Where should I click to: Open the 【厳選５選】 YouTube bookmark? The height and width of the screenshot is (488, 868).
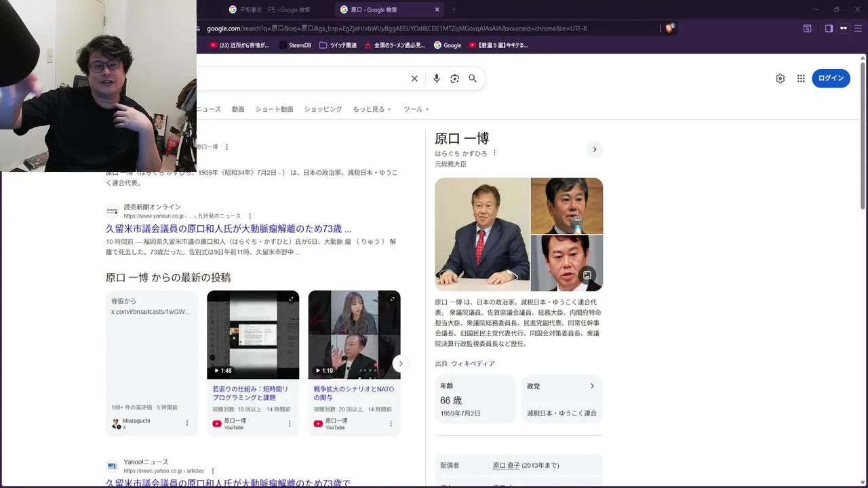tap(498, 45)
